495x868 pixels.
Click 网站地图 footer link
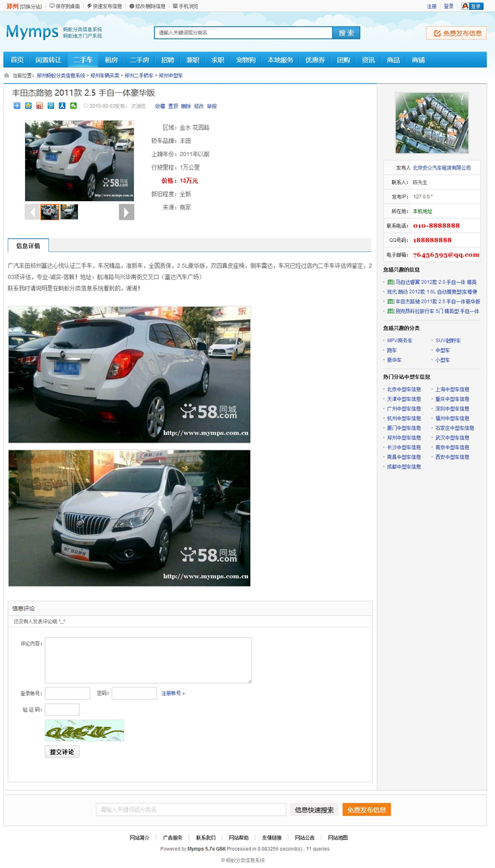[x=338, y=838]
